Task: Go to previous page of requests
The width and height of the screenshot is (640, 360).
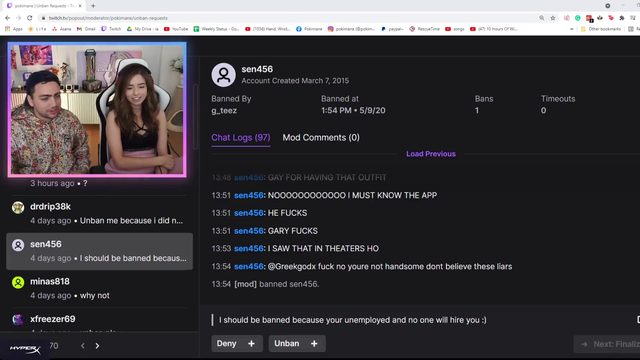Action: coord(83,346)
